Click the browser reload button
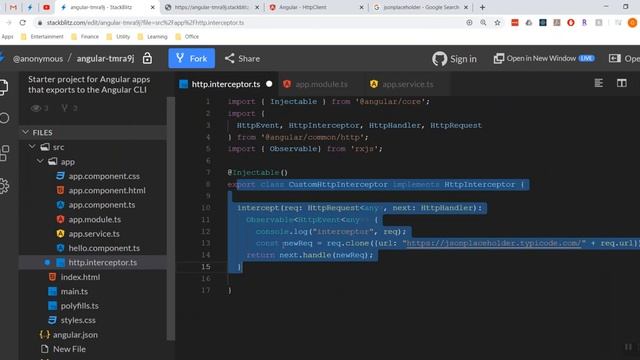This screenshot has height=360, width=640. [22, 23]
